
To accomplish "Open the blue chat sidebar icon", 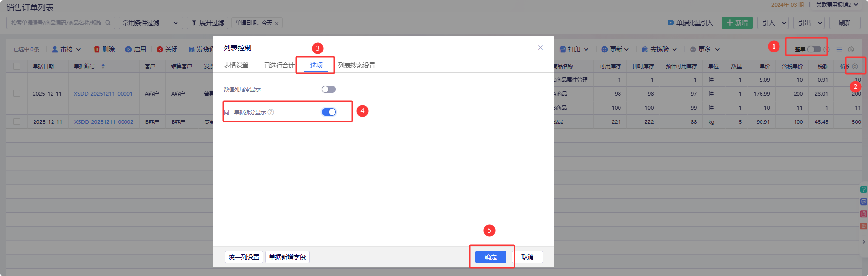I will pyautogui.click(x=864, y=202).
